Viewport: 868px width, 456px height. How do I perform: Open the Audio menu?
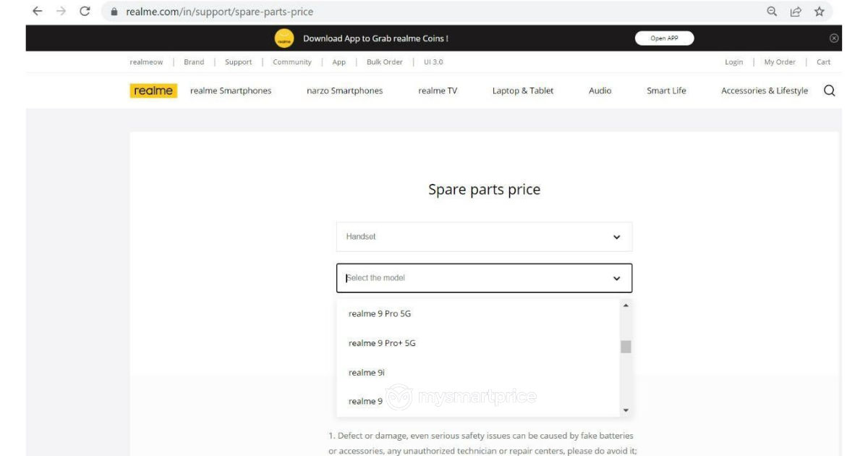click(x=600, y=90)
